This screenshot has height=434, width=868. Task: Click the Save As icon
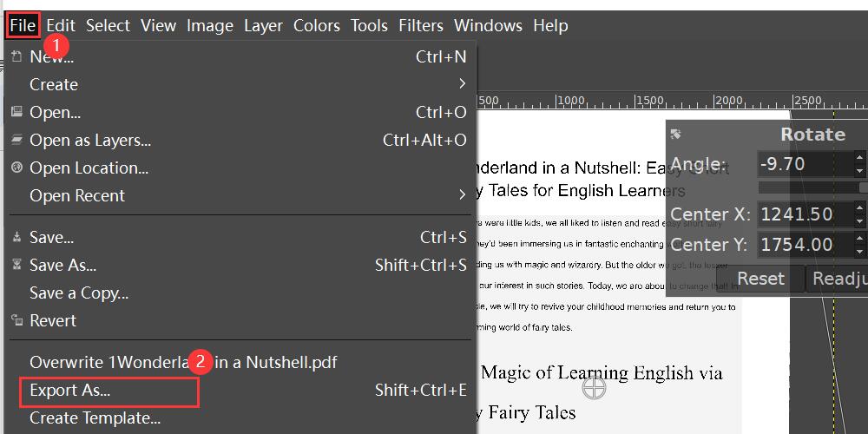pyautogui.click(x=17, y=264)
